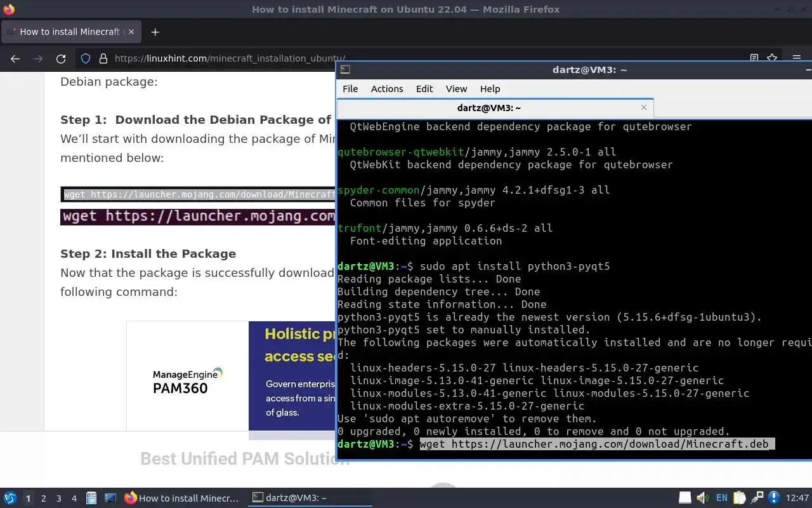Open the clock showing 12:47

pyautogui.click(x=797, y=498)
